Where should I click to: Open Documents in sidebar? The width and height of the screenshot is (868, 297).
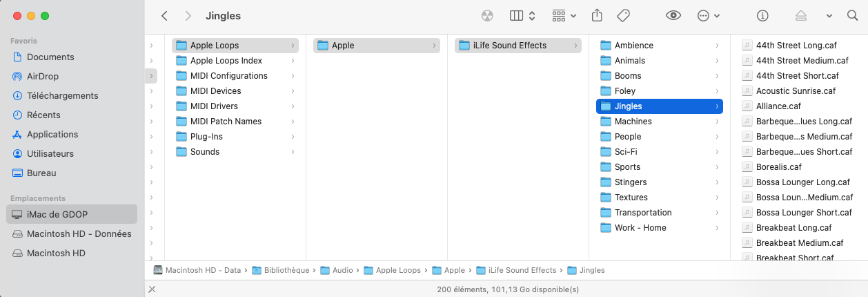72,57
